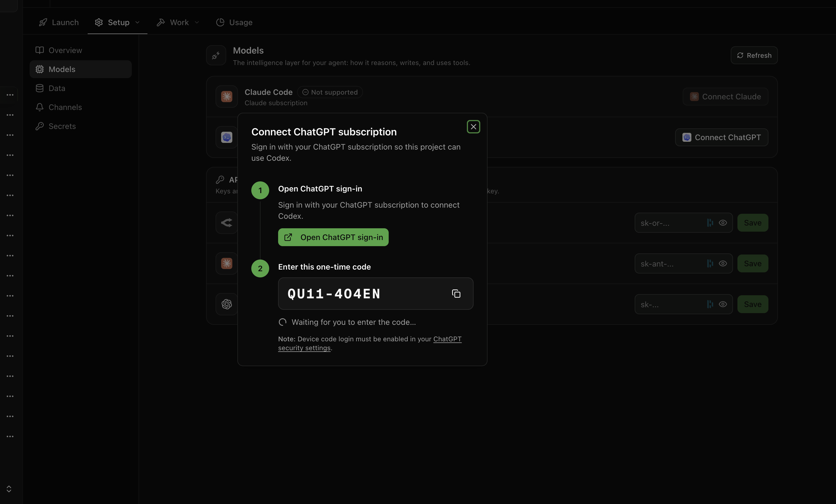Click the password manager icon in sk-... field
Image resolution: width=836 pixels, height=504 pixels.
point(710,304)
